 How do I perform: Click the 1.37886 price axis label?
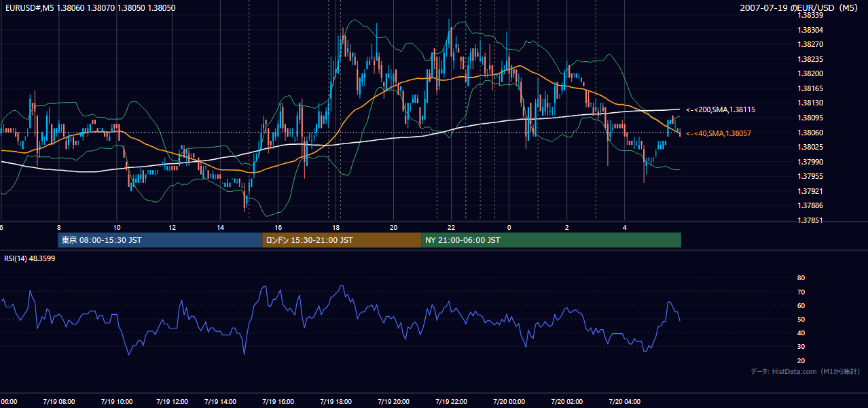click(812, 205)
